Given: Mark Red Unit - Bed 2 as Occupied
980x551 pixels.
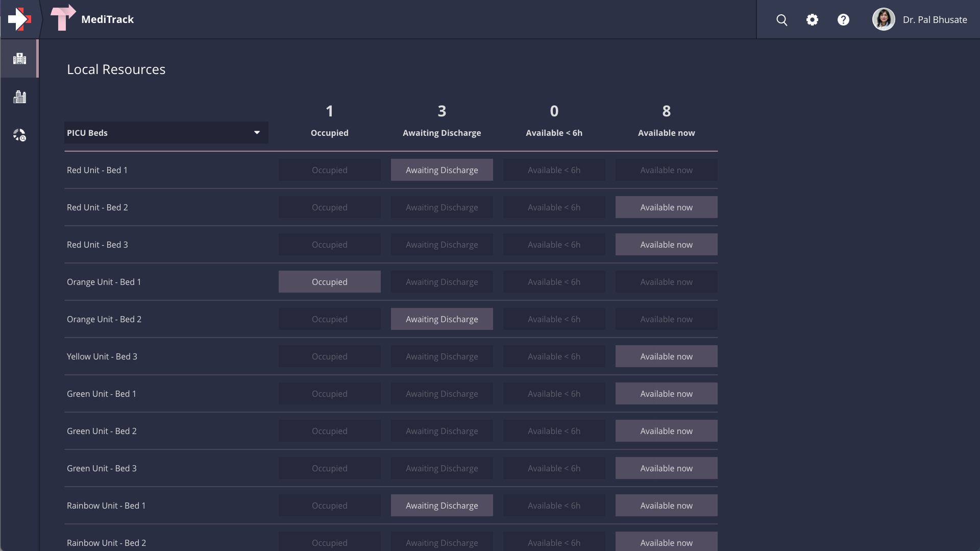Looking at the screenshot, I should (329, 207).
